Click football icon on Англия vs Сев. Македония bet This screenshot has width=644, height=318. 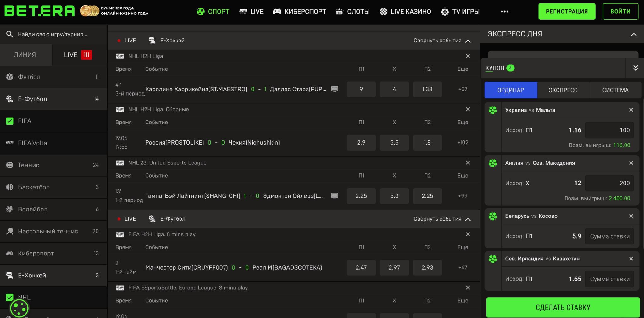tap(493, 163)
